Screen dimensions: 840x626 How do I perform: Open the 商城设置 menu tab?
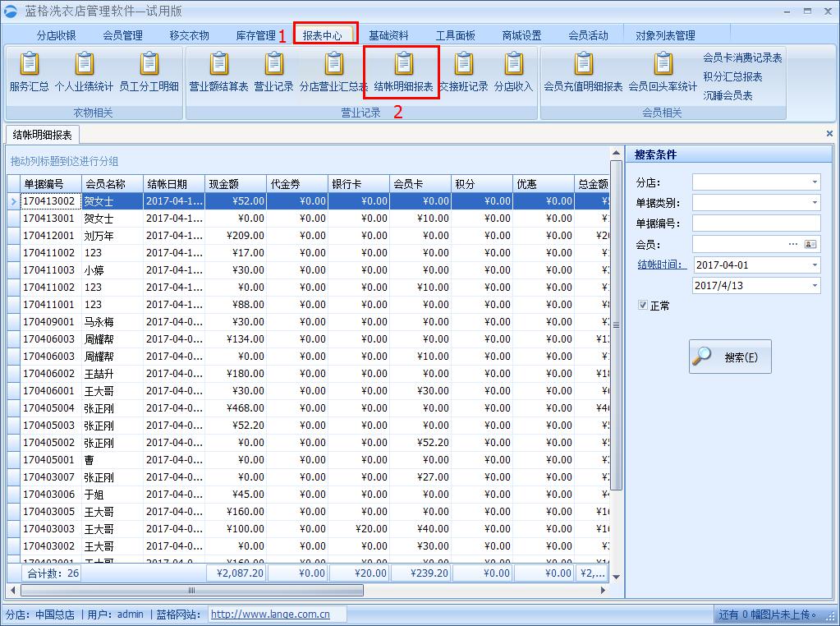[521, 35]
